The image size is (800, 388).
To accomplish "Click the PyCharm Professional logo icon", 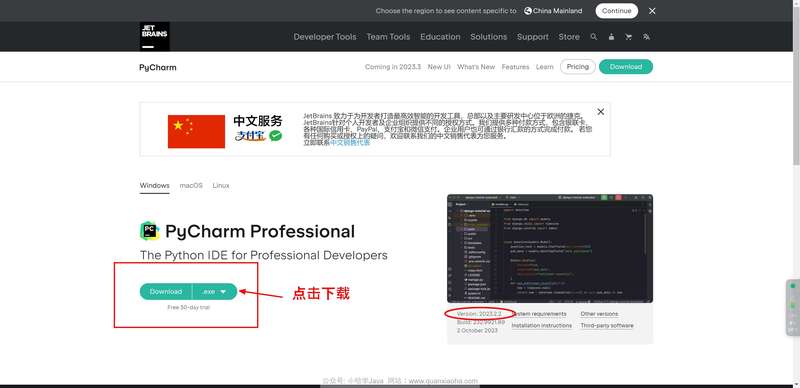I will [149, 231].
